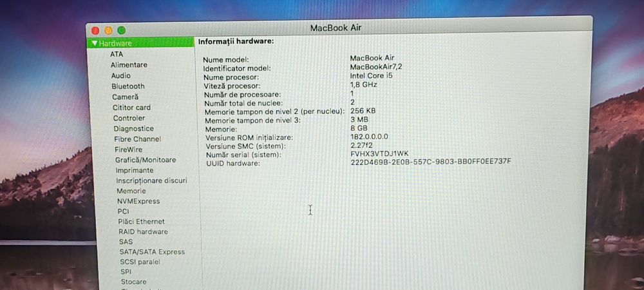Open the SAS item
Viewport: 644px width, 290px height.
pyautogui.click(x=126, y=242)
